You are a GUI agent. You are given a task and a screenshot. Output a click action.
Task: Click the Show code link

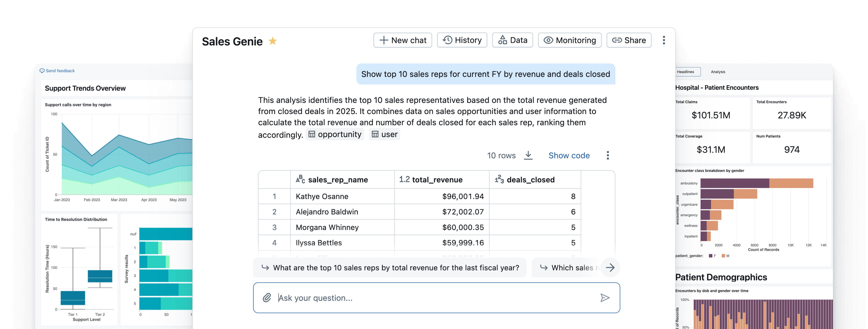(569, 155)
